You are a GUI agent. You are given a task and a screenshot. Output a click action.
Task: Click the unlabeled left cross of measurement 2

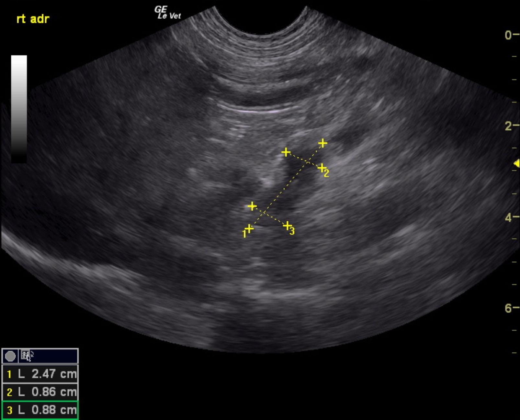click(x=286, y=152)
